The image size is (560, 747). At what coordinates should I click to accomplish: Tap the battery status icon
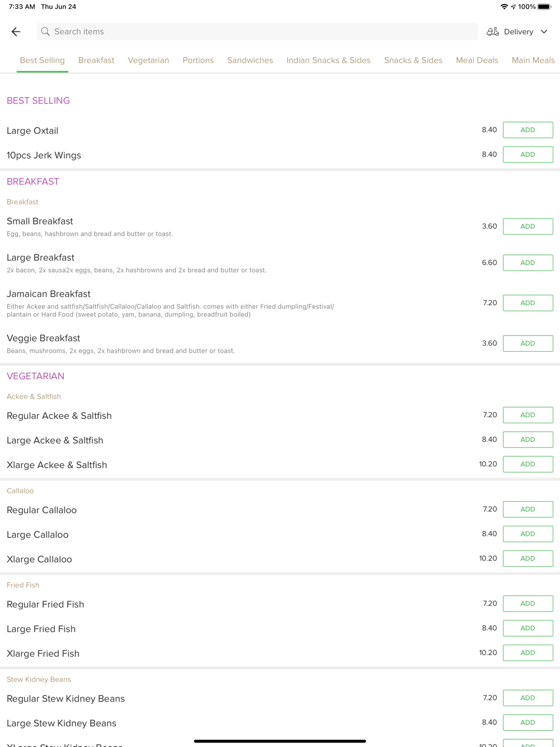click(544, 7)
